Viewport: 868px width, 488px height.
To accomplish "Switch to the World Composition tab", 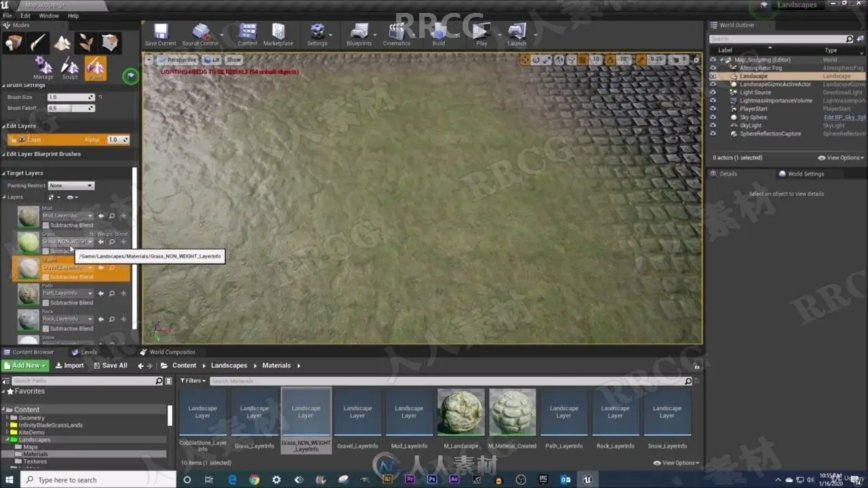I will [x=167, y=352].
